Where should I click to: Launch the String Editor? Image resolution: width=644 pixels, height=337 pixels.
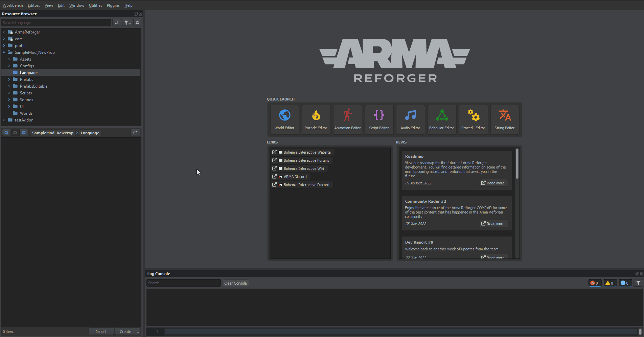pos(505,119)
